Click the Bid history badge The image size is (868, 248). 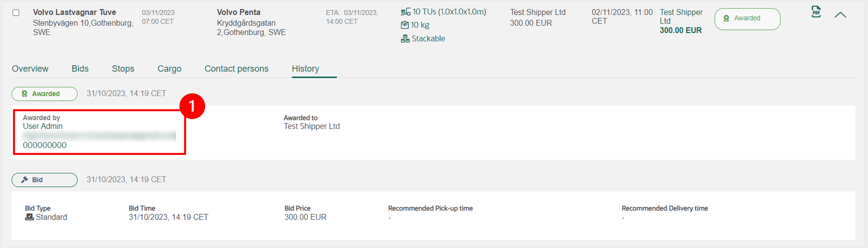(45, 180)
